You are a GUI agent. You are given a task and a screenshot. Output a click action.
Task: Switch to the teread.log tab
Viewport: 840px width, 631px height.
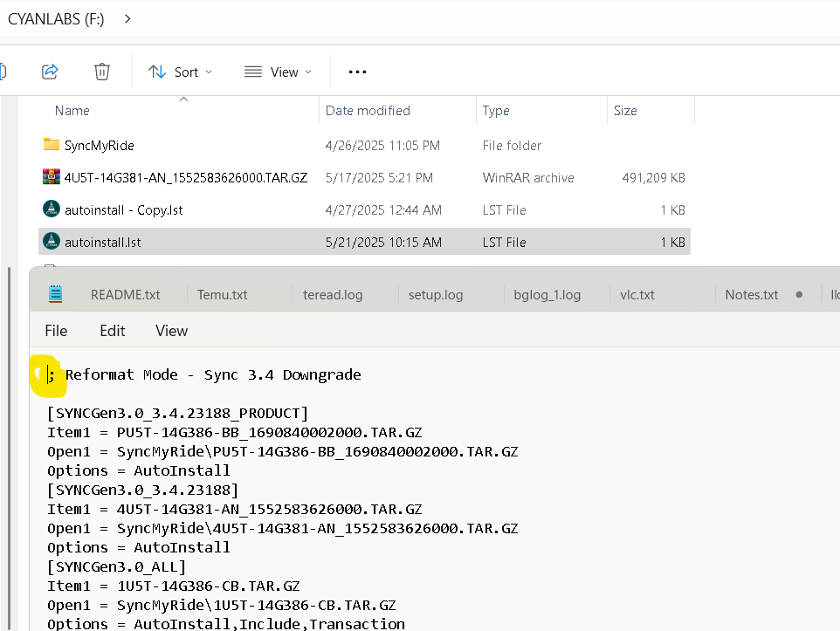tap(333, 295)
